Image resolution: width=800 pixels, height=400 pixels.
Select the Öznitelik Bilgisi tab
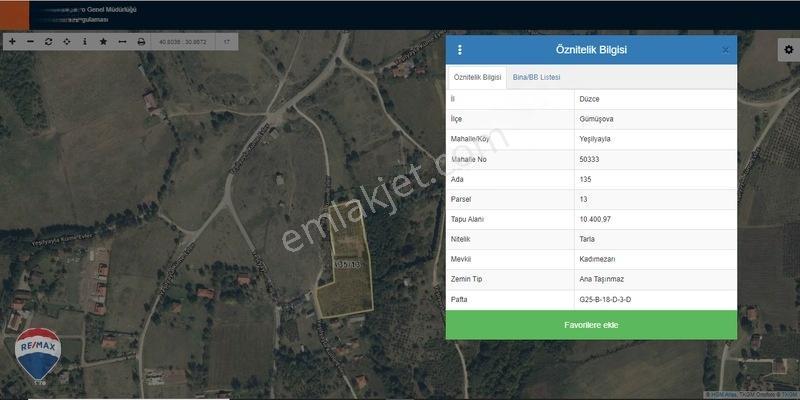pos(477,78)
